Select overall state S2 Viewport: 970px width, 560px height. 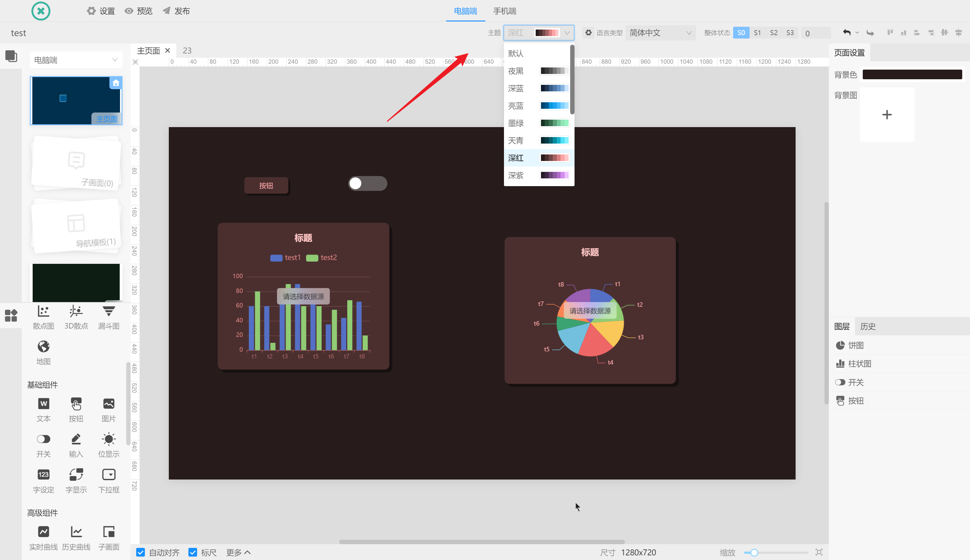(774, 33)
